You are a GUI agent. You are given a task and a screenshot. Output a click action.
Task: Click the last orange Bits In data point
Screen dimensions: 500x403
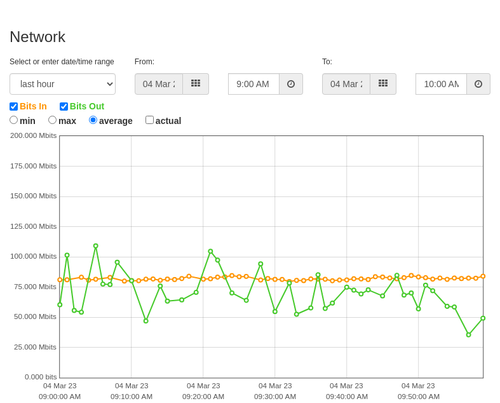pos(483,276)
